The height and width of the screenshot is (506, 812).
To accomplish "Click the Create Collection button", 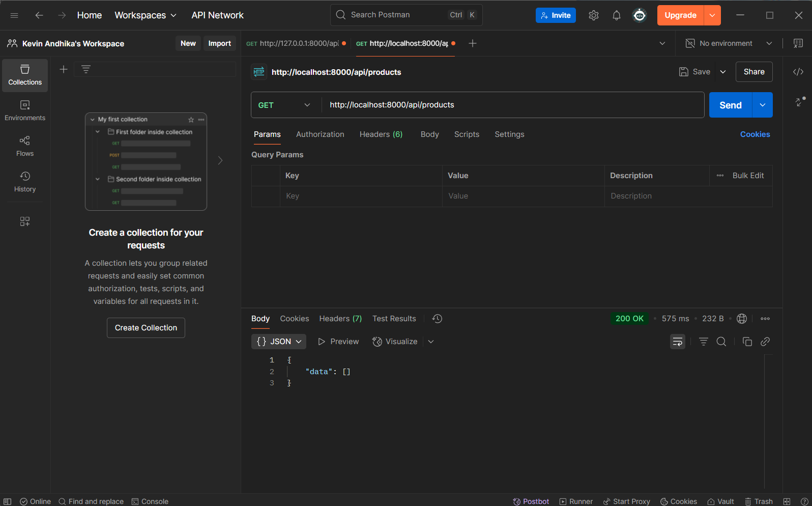I will [146, 328].
